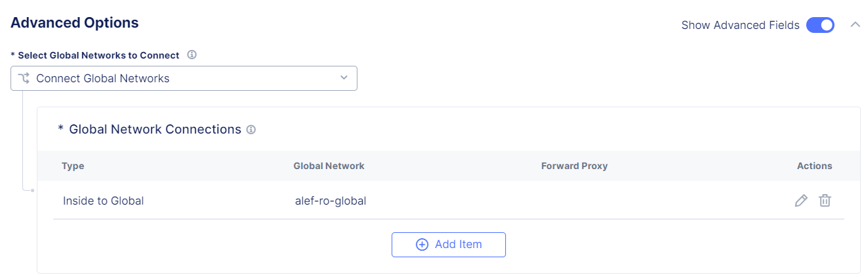This screenshot has width=868, height=277.
Task: Click the alef-ro-global network entry
Action: pyautogui.click(x=331, y=201)
